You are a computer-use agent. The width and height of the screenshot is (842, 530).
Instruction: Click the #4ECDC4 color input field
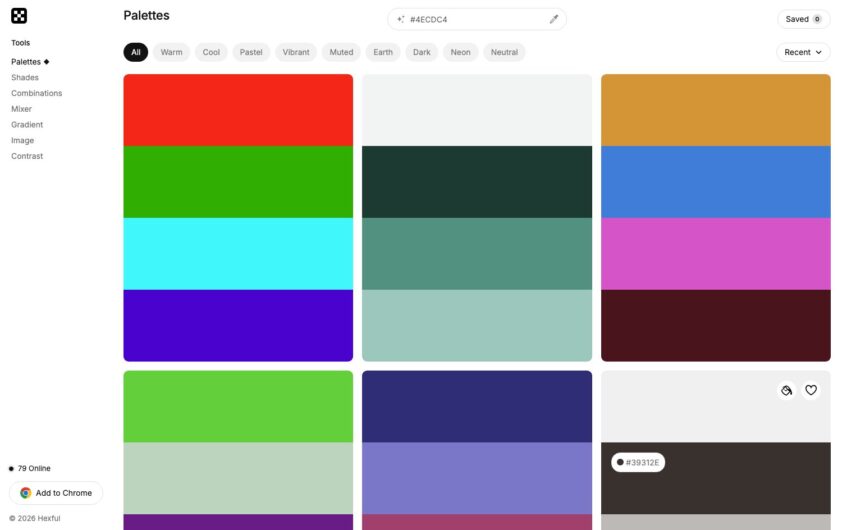(x=477, y=19)
